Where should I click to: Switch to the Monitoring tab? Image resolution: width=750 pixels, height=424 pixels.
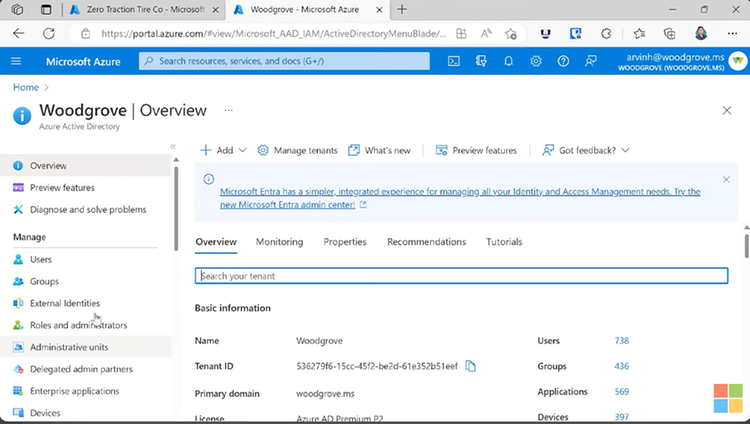(x=279, y=242)
